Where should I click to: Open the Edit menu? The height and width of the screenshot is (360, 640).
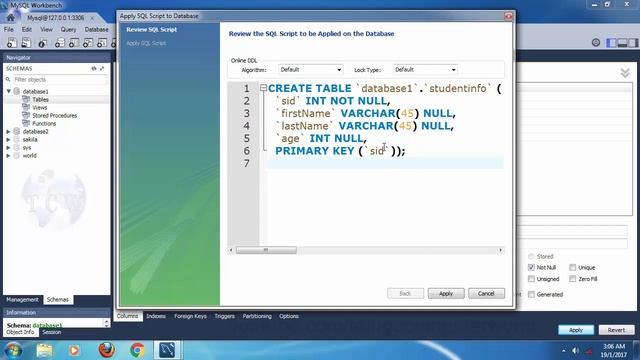27,29
